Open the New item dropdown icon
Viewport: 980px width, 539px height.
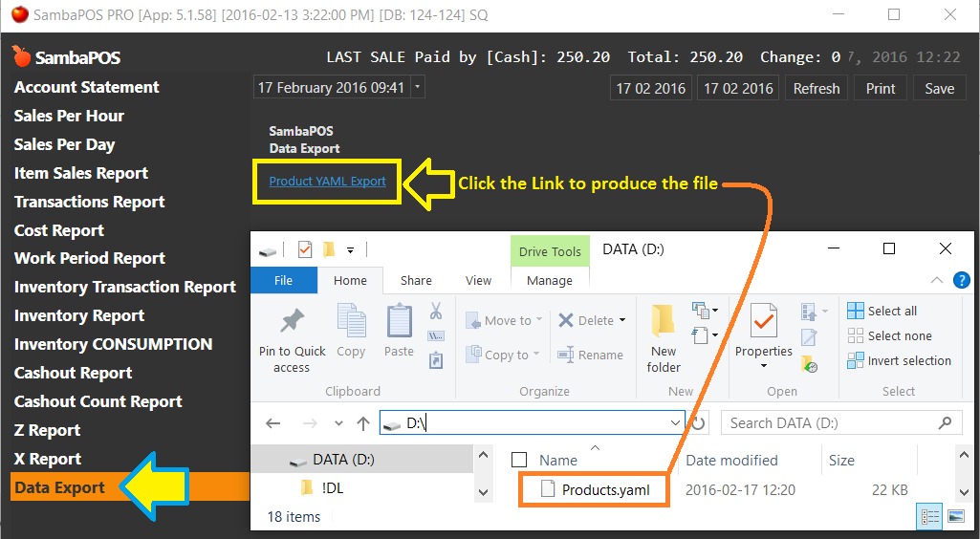[705, 310]
